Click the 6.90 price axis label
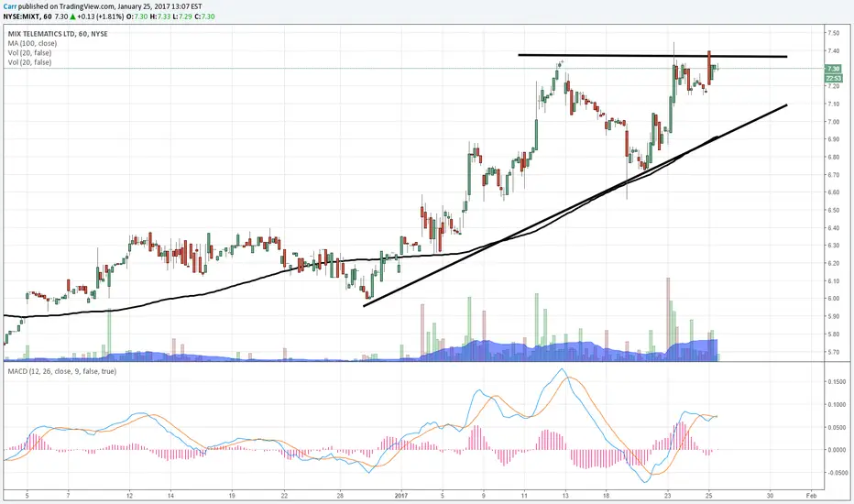This screenshot has width=854, height=504. coord(833,139)
